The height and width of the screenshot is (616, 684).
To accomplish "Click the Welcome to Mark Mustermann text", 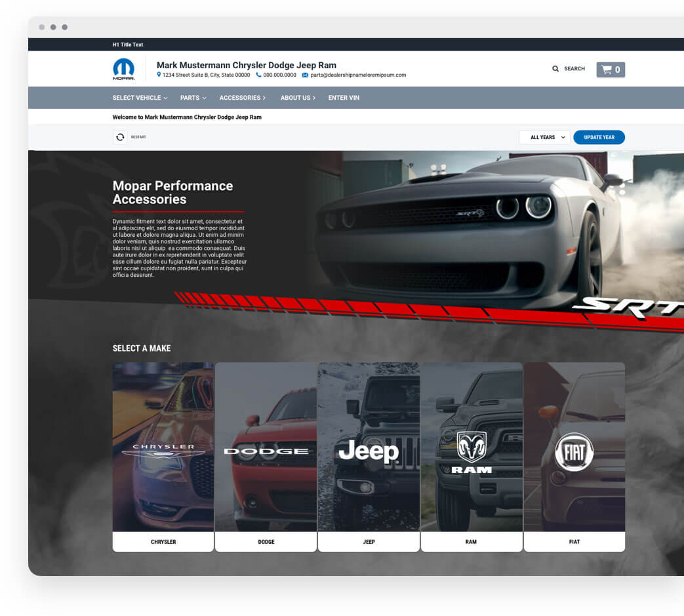I will point(187,117).
